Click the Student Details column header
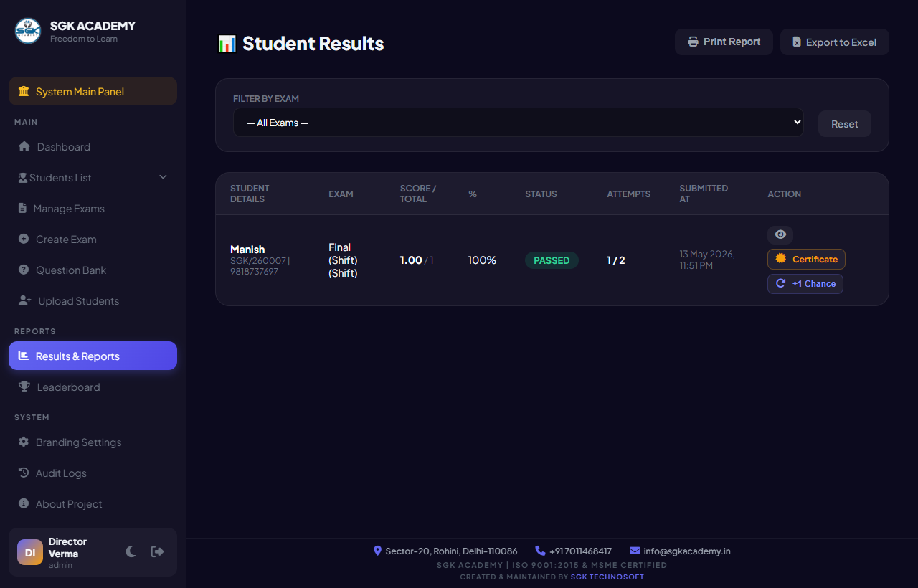 coord(250,194)
